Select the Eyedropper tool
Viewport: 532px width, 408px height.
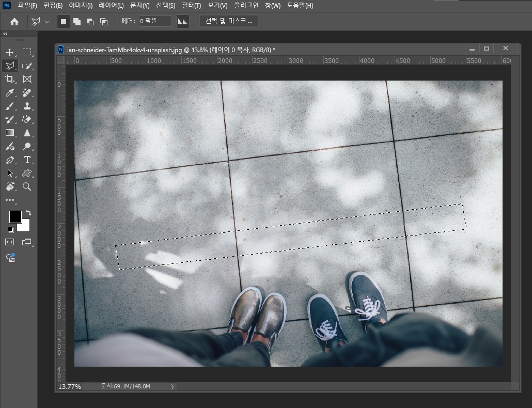9,92
